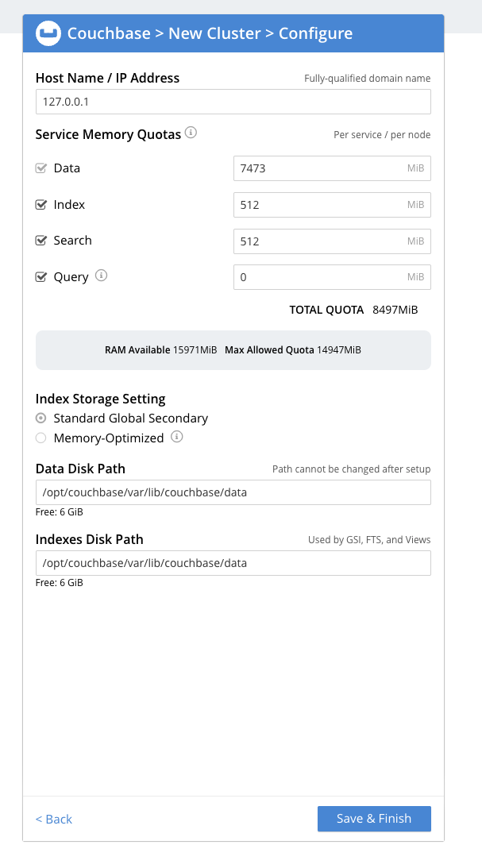Select Standard Global Secondary storage
The height and width of the screenshot is (868, 482).
pyautogui.click(x=40, y=418)
